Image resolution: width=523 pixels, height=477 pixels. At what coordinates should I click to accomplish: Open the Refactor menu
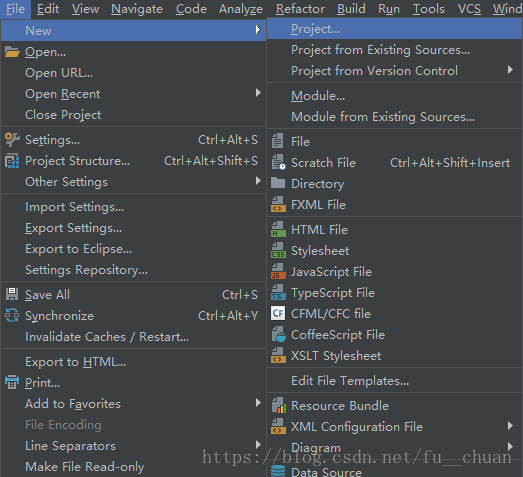300,9
